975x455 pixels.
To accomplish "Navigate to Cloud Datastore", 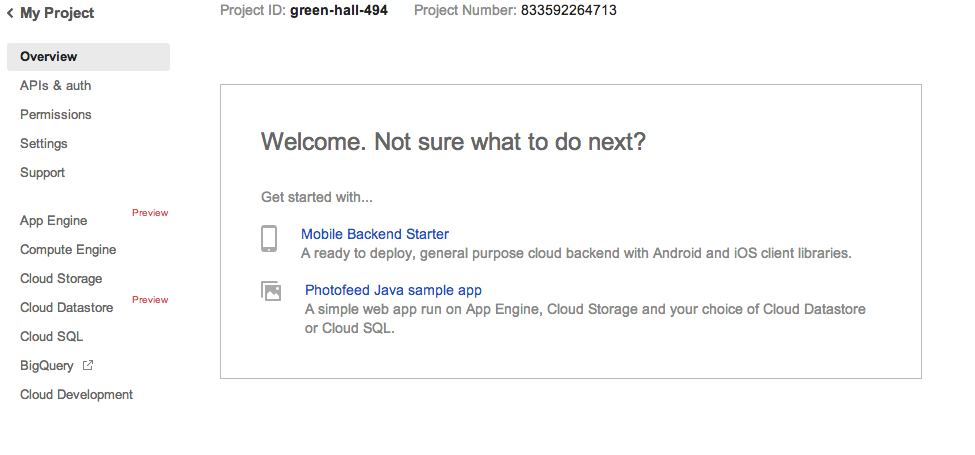I will click(x=67, y=308).
